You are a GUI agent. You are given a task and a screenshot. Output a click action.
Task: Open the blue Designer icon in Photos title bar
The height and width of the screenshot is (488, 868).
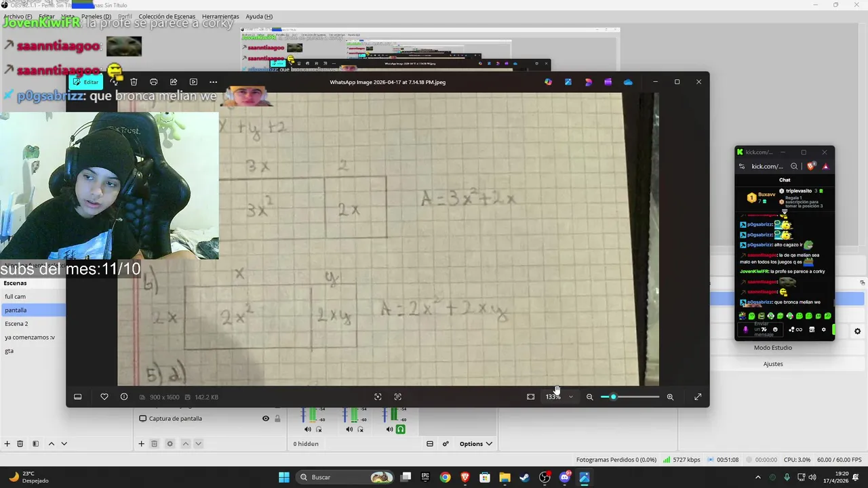[568, 82]
